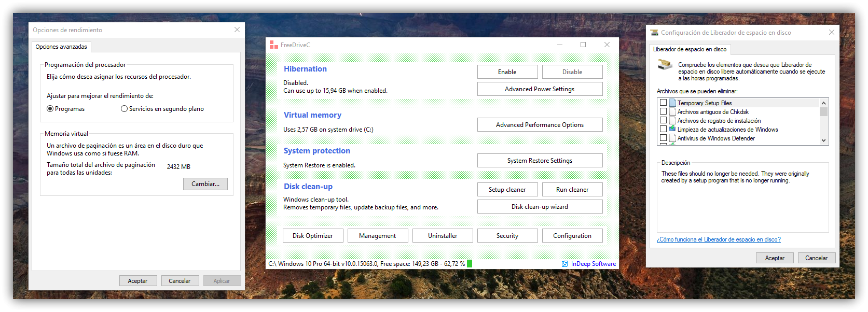Click the green free-space indicator in status bar
Viewport: 868px width, 312px height.
[470, 264]
